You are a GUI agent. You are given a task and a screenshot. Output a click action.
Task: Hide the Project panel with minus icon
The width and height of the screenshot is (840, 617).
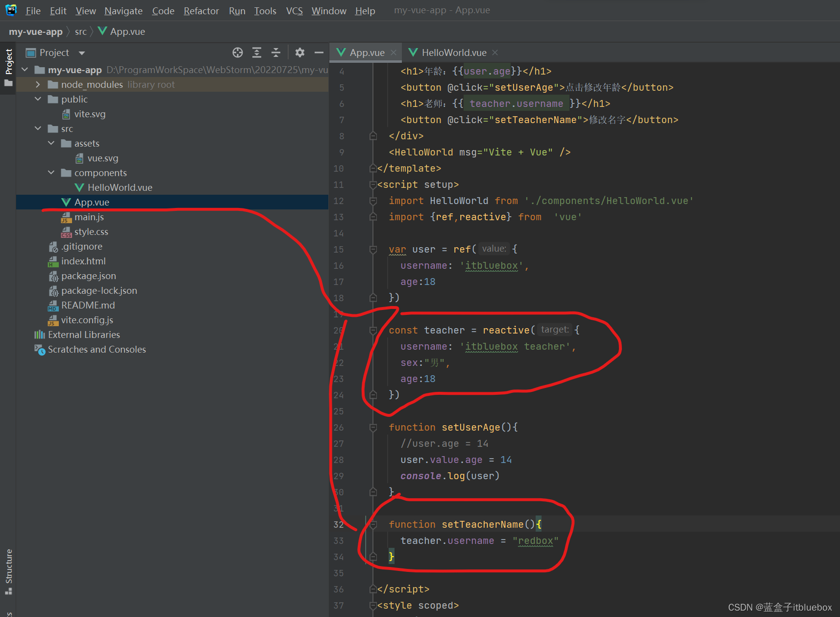pyautogui.click(x=319, y=52)
